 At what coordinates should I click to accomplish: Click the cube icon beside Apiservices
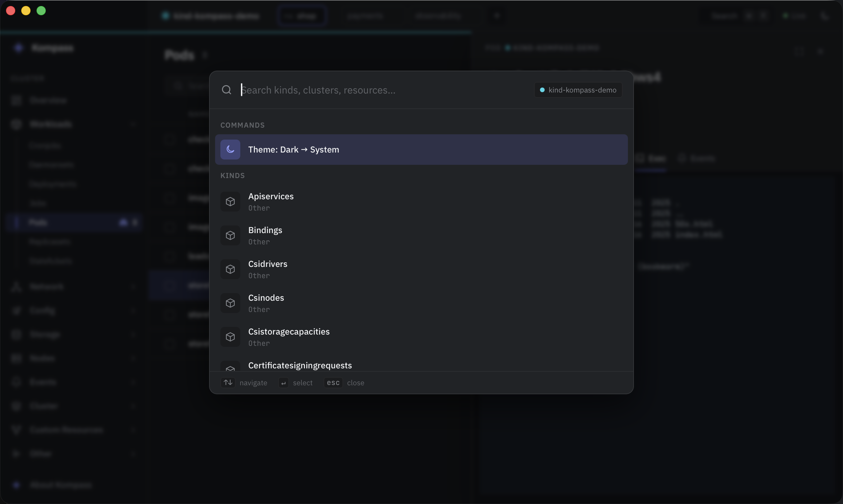(230, 202)
